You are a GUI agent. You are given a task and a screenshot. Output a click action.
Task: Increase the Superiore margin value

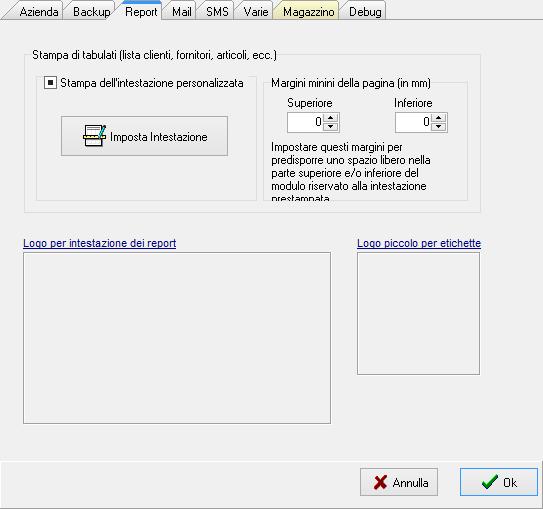click(331, 118)
